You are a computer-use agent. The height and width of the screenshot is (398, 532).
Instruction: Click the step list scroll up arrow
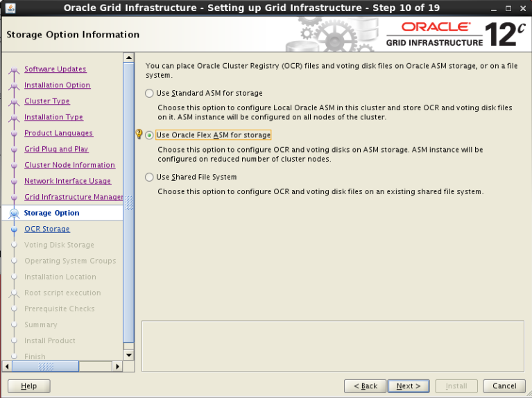coord(128,58)
